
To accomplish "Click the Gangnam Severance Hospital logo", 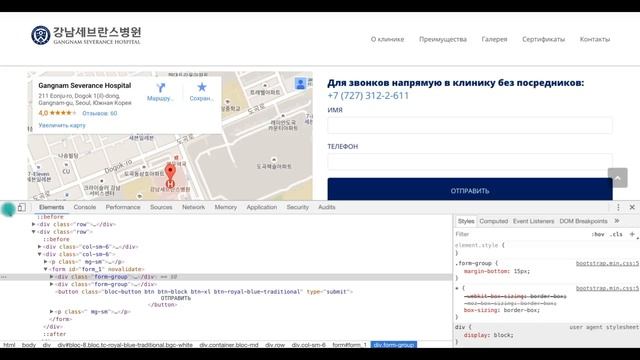I will click(86, 36).
